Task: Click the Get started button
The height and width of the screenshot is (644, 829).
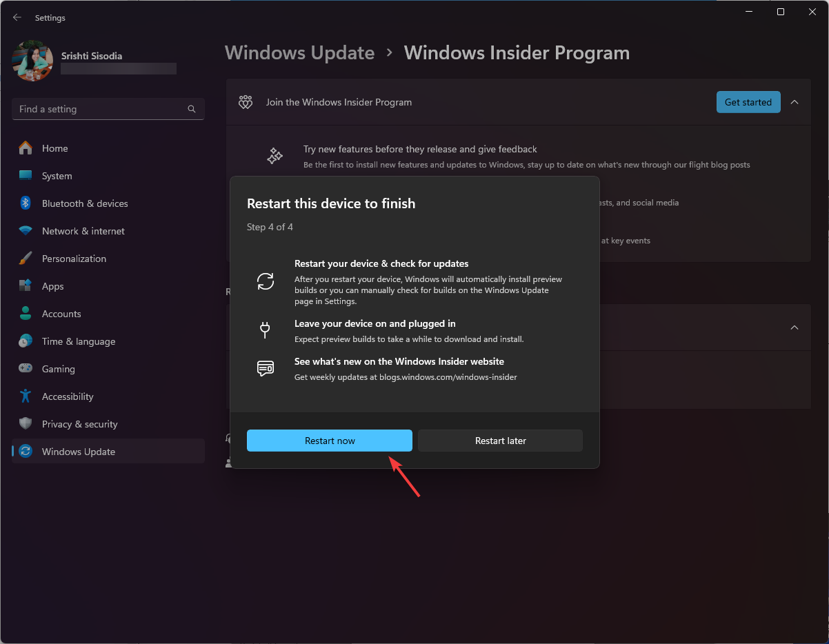Action: click(748, 101)
